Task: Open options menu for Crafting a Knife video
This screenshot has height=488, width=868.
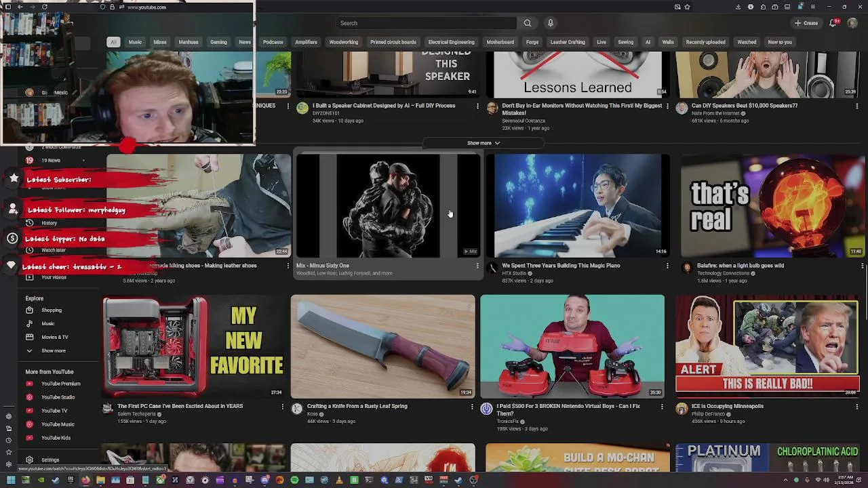Action: point(472,407)
